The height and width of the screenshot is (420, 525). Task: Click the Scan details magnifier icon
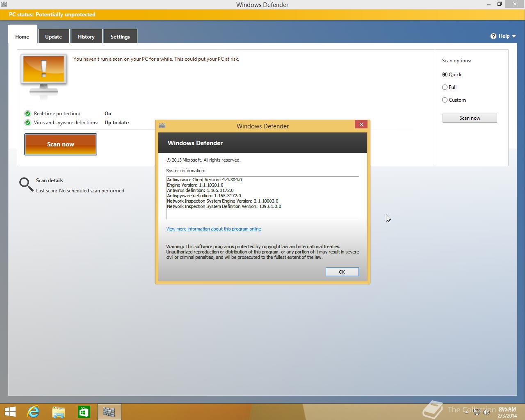[26, 185]
